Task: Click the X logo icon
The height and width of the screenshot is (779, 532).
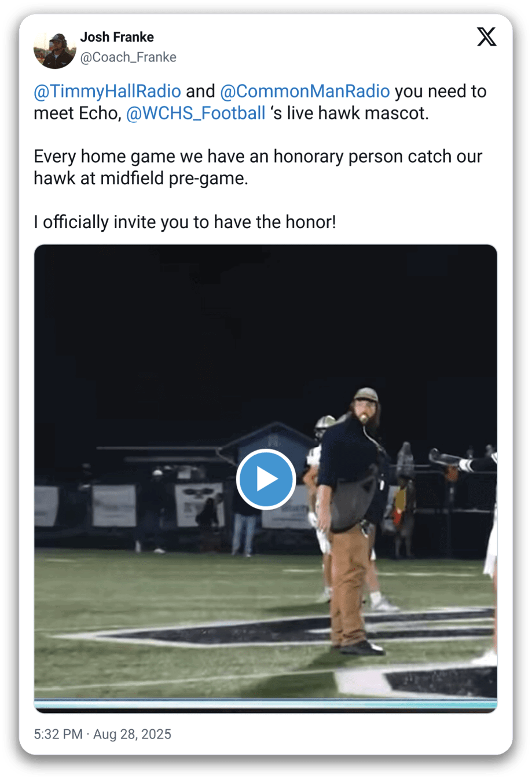Action: point(486,36)
